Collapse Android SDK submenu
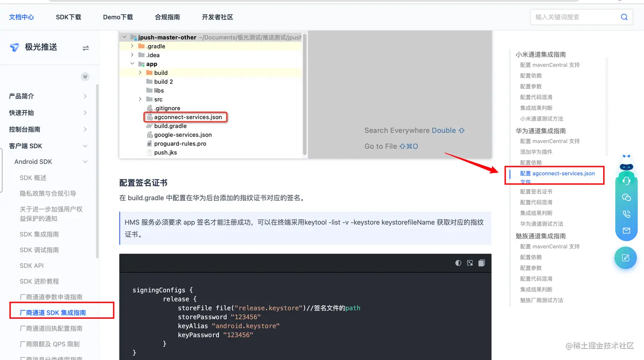644x360 pixels. 51,162
